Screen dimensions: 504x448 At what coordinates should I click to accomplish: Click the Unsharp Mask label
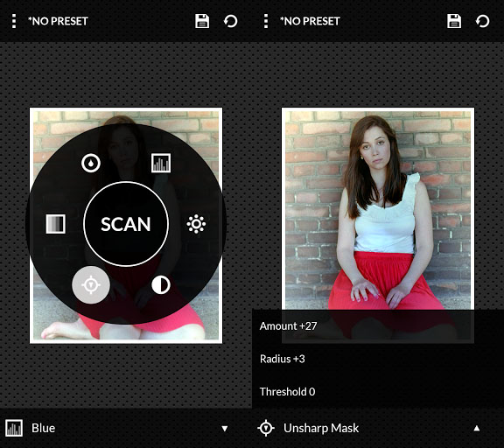tap(321, 428)
